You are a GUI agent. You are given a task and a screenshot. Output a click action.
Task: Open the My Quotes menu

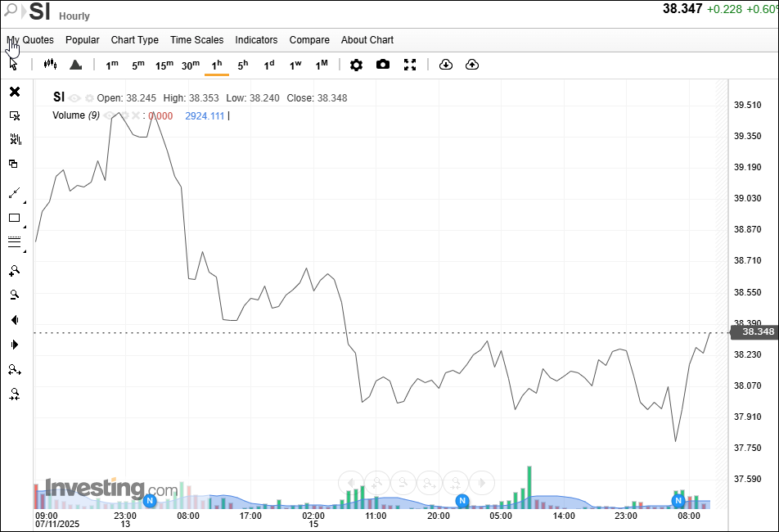[30, 40]
